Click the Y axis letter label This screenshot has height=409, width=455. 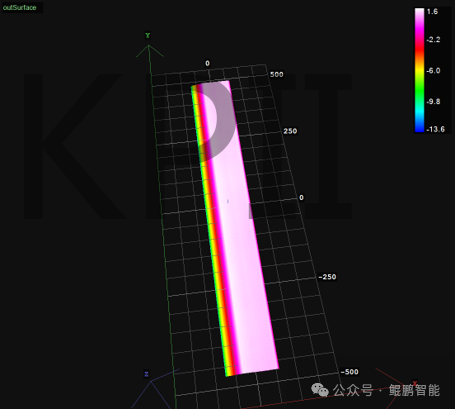click(148, 35)
